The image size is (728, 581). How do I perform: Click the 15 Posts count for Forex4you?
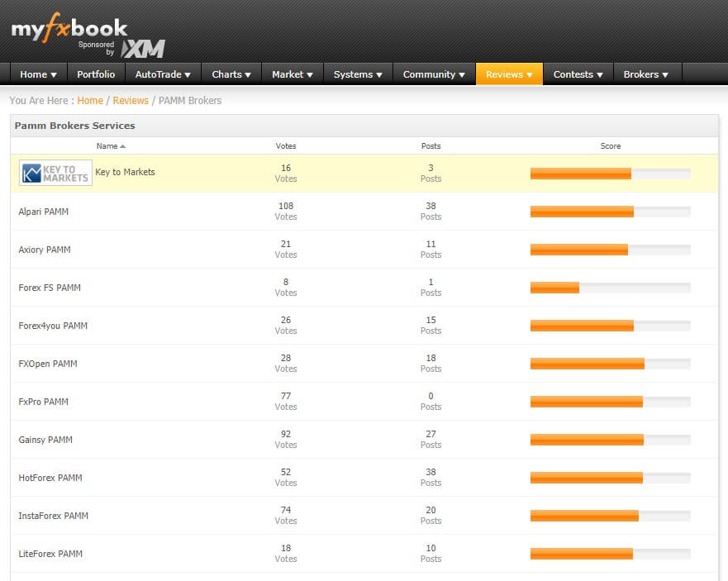click(x=431, y=326)
